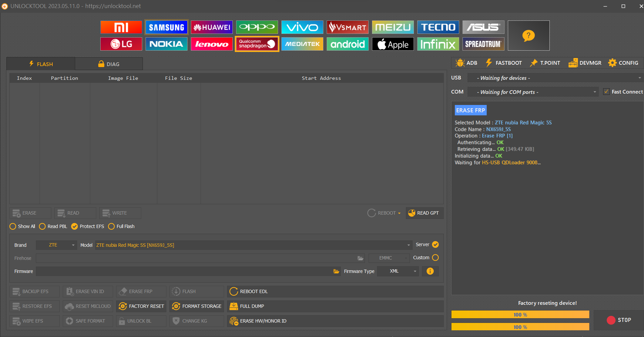Select the Xiaomi MI brand logo
Viewport: 644px width, 337px height.
(x=121, y=27)
